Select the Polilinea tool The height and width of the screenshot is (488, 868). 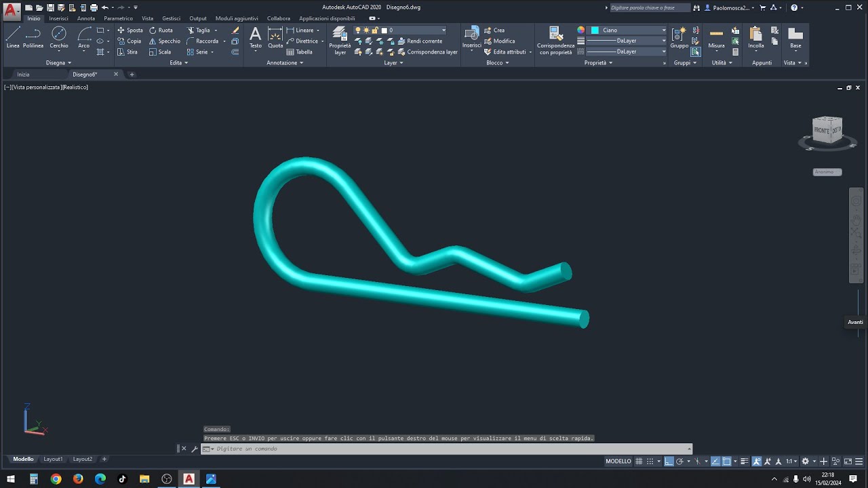click(33, 38)
